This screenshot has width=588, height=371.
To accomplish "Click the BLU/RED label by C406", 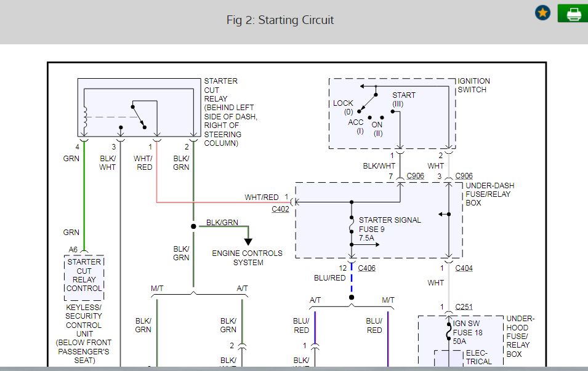I will [329, 277].
